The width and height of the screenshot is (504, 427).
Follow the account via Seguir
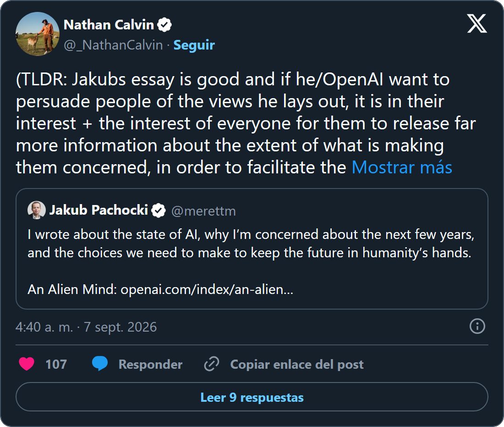[194, 45]
